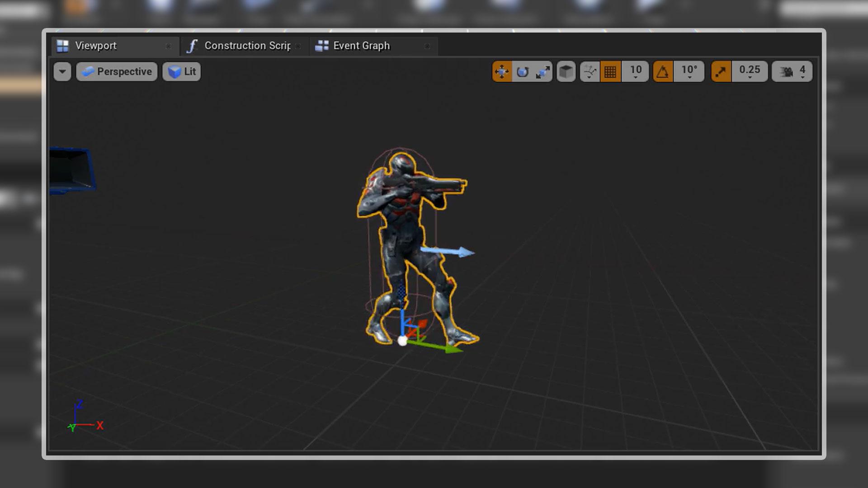Toggle world/local coordinate system cube icon

pyautogui.click(x=566, y=71)
